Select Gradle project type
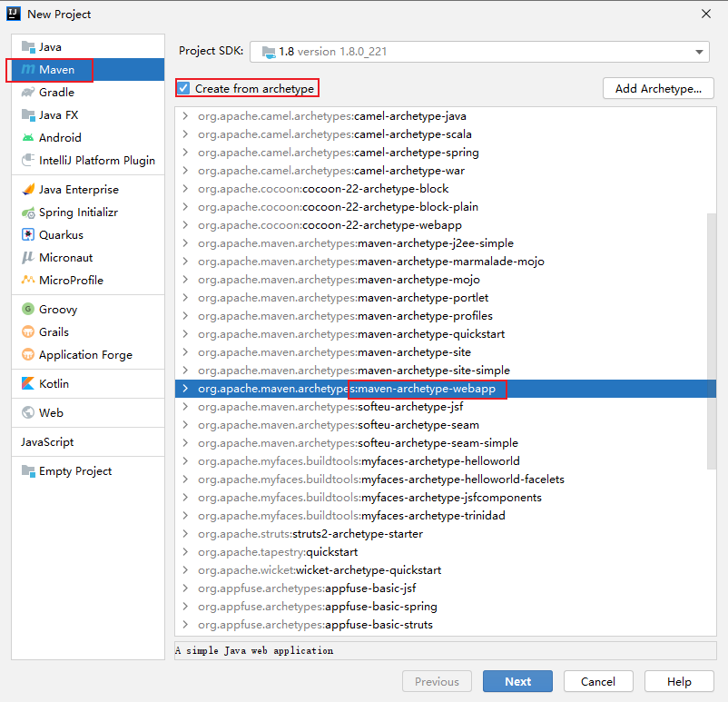Screen dimensions: 728x702 (x=88, y=93)
